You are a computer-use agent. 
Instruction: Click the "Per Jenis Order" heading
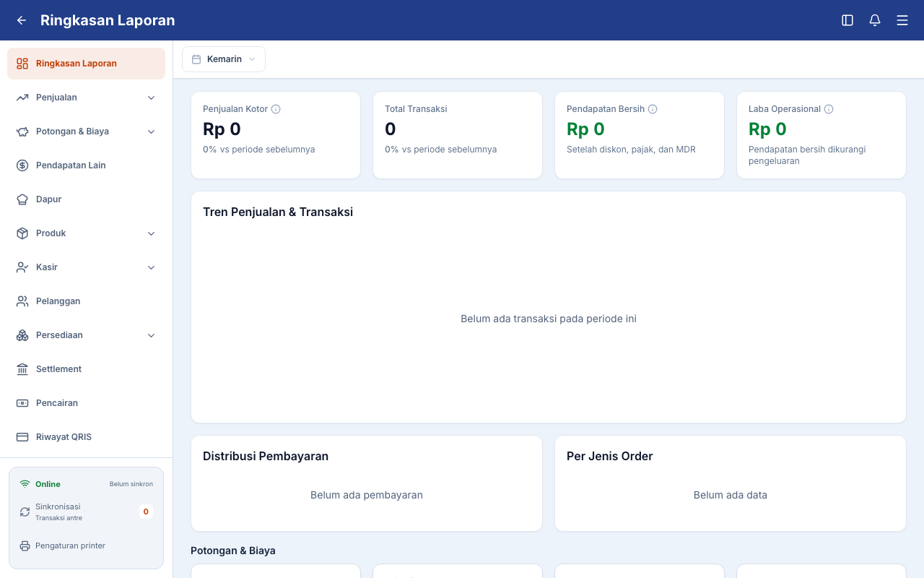(x=610, y=457)
